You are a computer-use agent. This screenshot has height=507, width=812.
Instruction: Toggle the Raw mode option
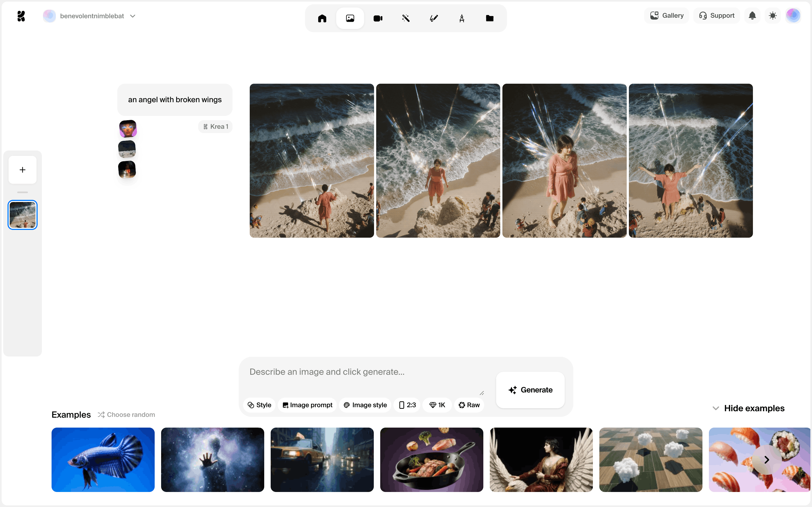469,405
